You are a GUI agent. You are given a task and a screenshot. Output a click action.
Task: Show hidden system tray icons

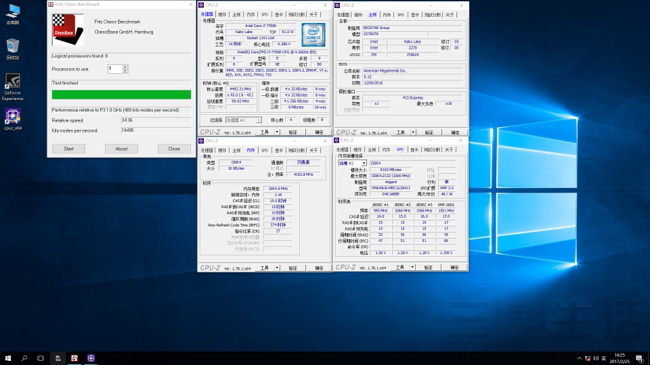click(x=579, y=358)
